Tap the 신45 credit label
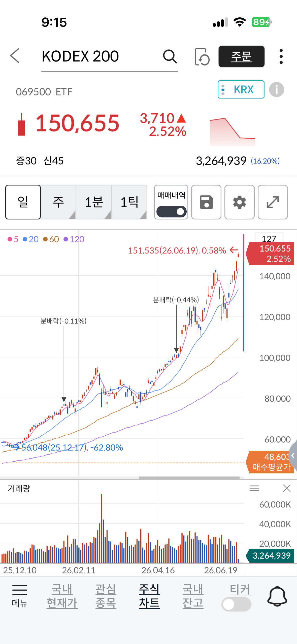 tap(53, 161)
